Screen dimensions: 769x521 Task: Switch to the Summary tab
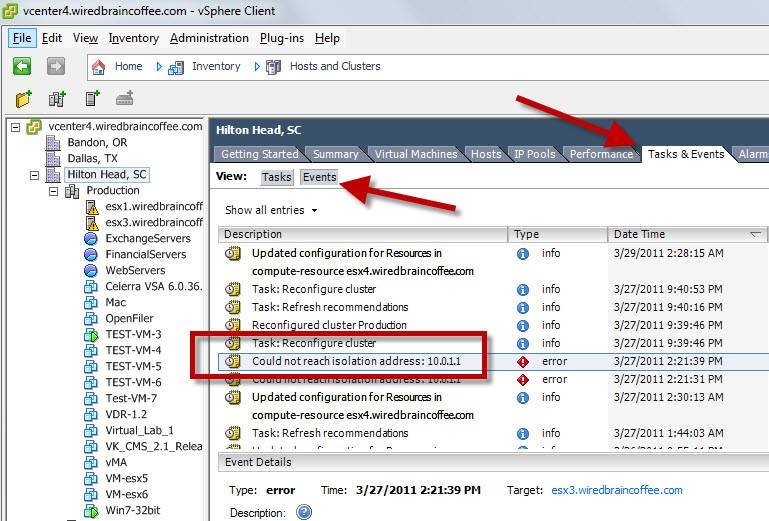click(336, 154)
